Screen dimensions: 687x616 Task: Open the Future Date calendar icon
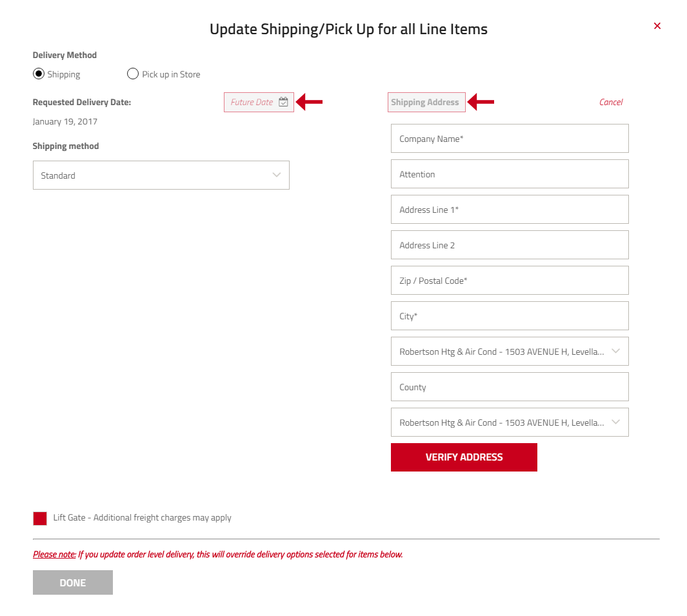[283, 102]
